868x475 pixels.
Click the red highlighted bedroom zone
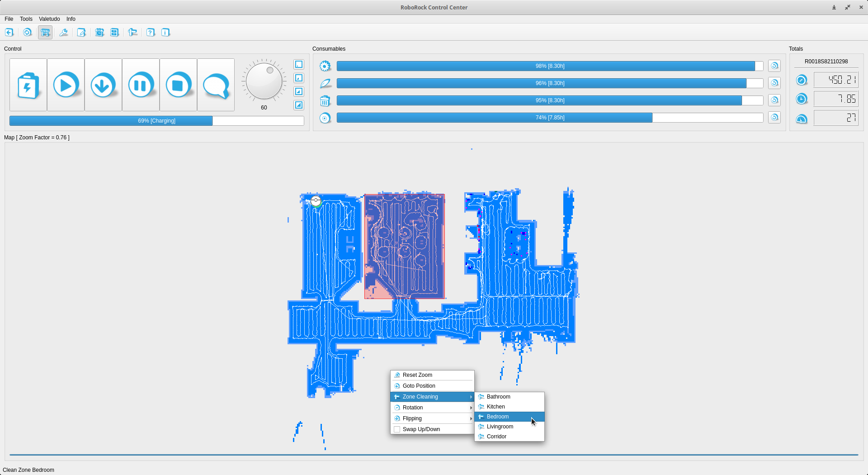coord(405,247)
